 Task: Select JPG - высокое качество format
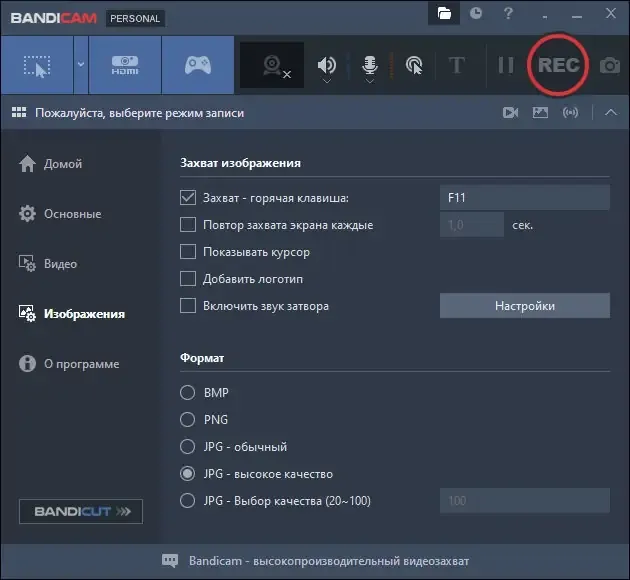(x=188, y=474)
